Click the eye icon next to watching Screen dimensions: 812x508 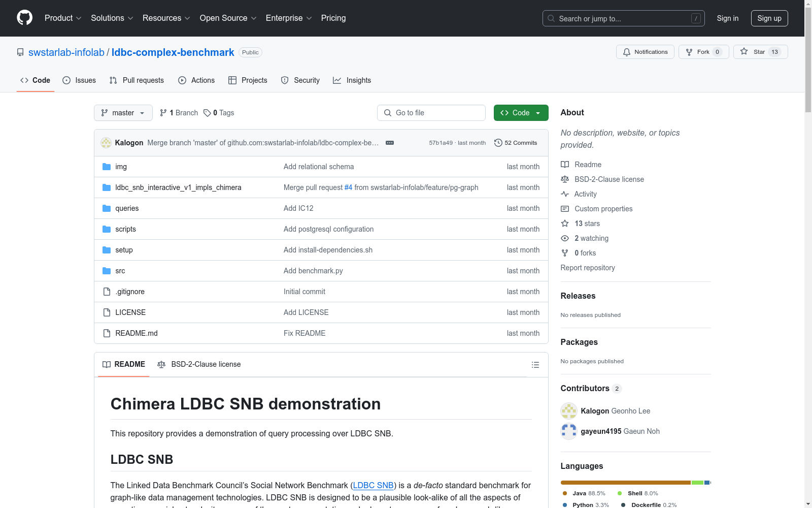pos(565,238)
